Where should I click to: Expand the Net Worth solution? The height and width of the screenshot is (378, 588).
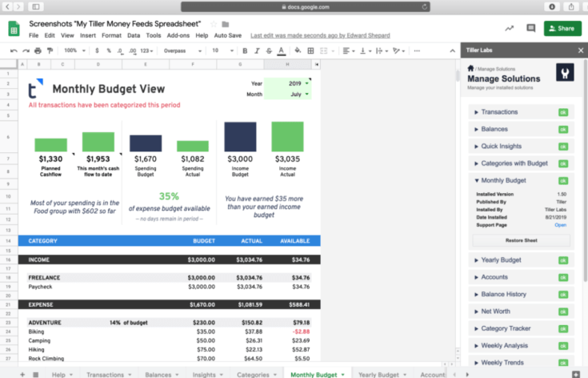click(x=522, y=312)
